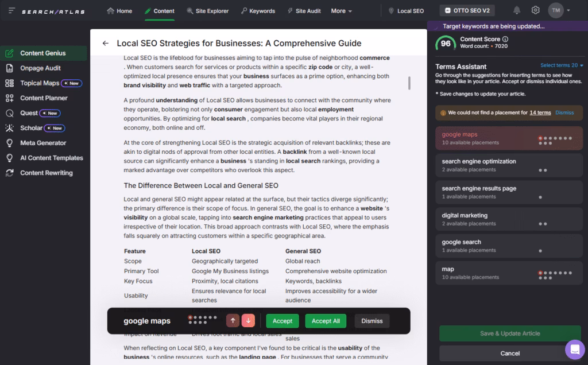Image resolution: width=588 pixels, height=365 pixels.
Task: Click the Dismiss link for unplaced terms
Action: coord(564,112)
